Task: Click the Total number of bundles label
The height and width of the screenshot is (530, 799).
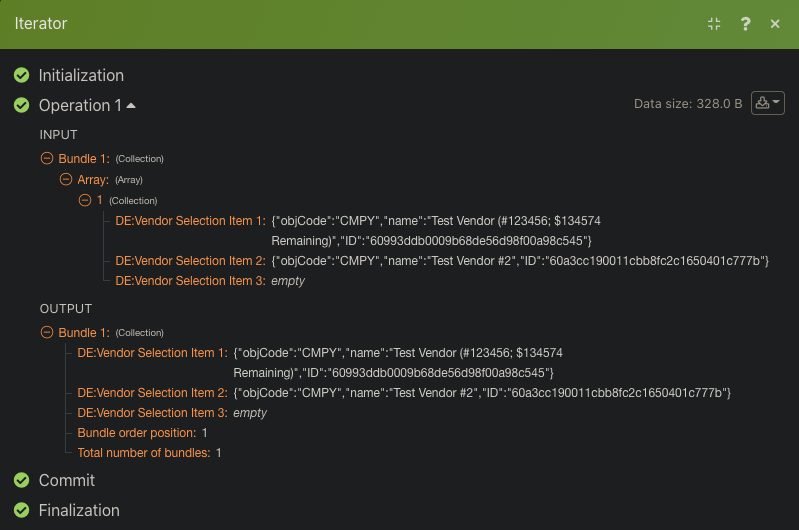Action: 143,453
